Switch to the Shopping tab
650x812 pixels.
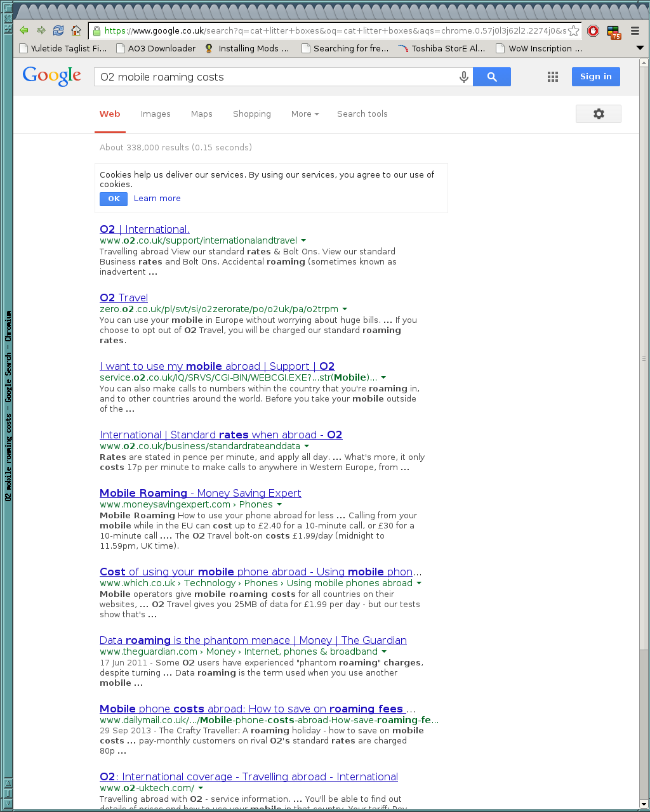point(252,114)
